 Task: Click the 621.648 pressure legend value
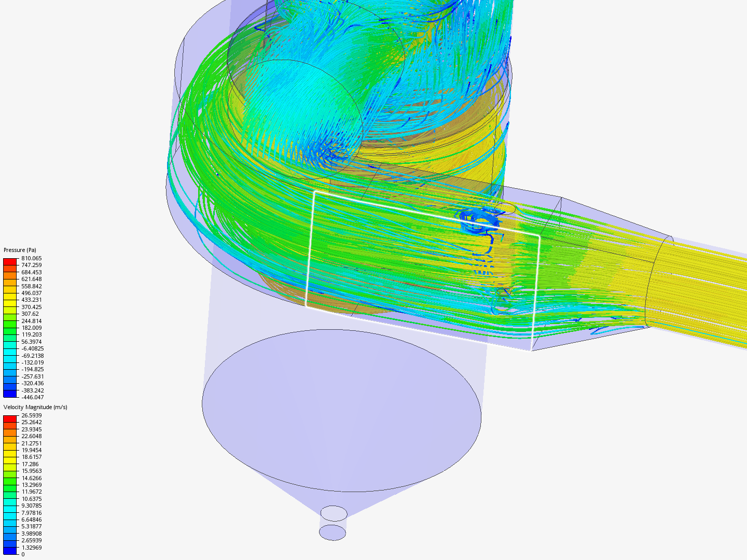click(32, 279)
